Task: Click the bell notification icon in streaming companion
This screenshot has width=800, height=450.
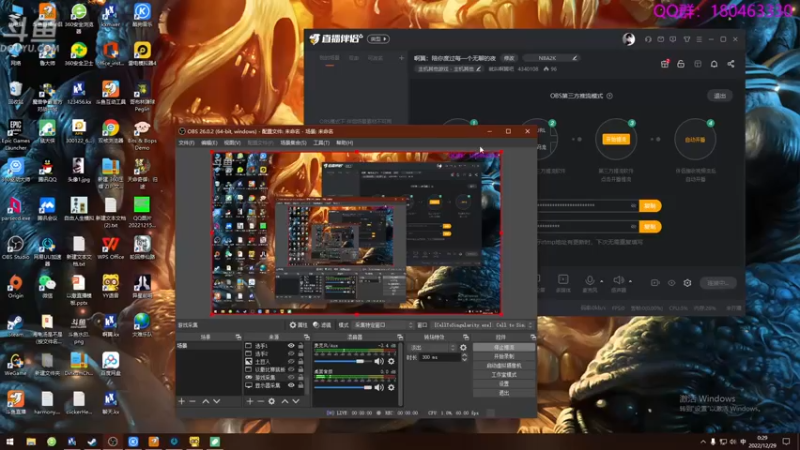Action: coord(714,64)
